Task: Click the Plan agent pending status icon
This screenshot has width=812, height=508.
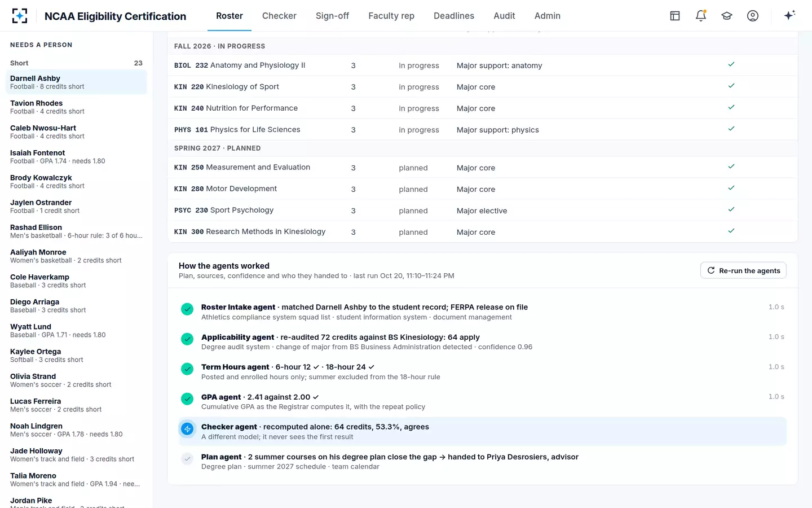Action: 187,459
